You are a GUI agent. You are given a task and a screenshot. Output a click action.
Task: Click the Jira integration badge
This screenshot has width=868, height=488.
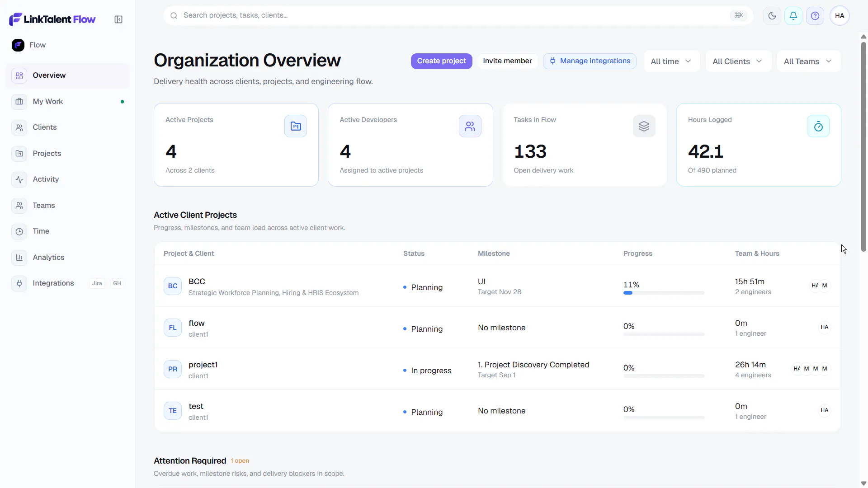click(97, 283)
